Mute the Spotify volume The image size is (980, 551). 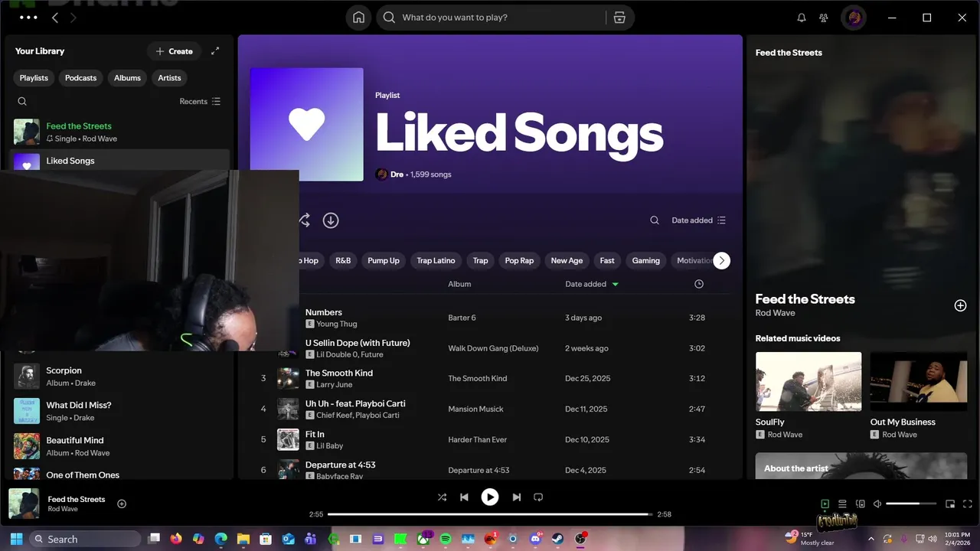pos(877,504)
